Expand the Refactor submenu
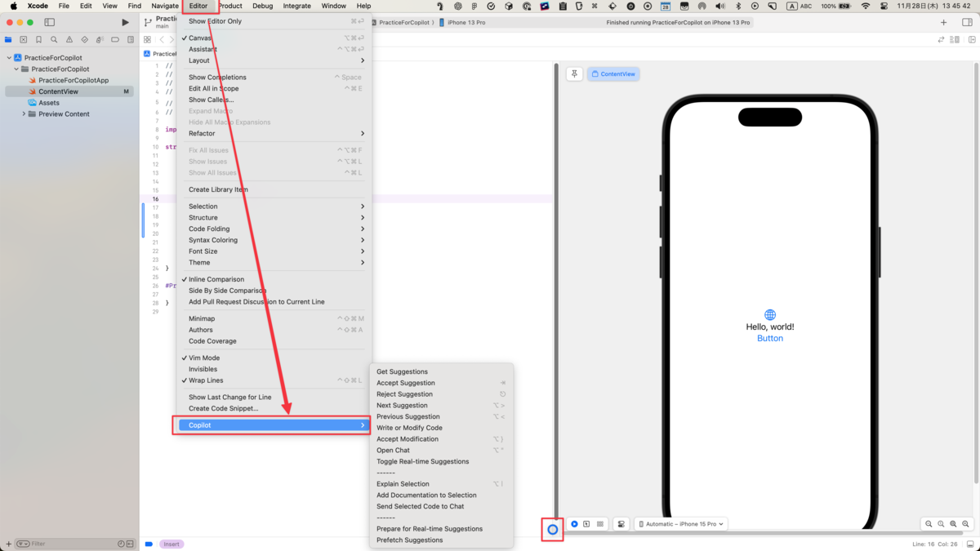Screen dimensions: 980x551 (272, 133)
